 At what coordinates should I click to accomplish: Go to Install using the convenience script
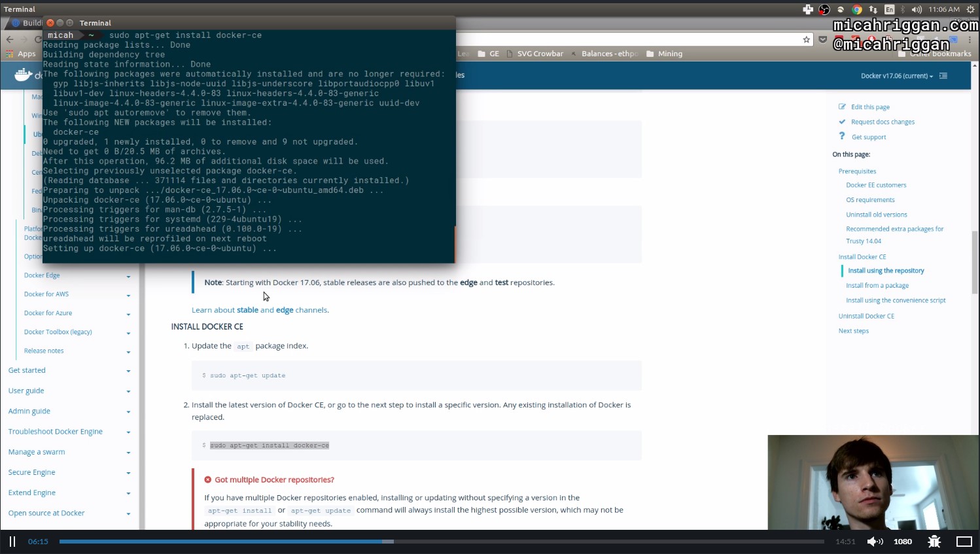896,301
